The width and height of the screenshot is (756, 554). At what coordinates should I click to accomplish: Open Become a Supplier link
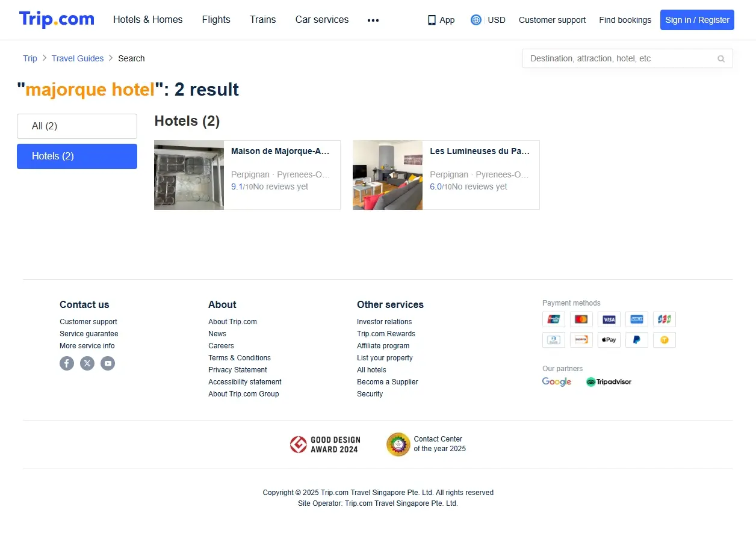(388, 382)
